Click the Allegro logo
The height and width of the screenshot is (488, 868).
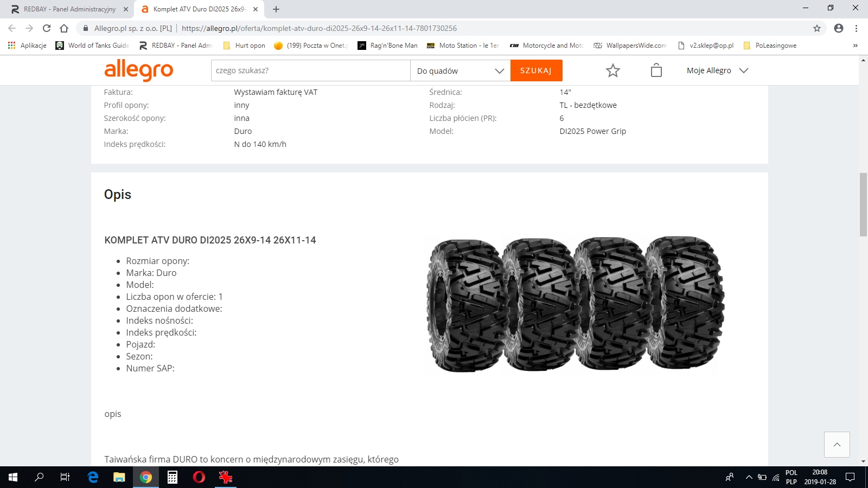tap(138, 70)
